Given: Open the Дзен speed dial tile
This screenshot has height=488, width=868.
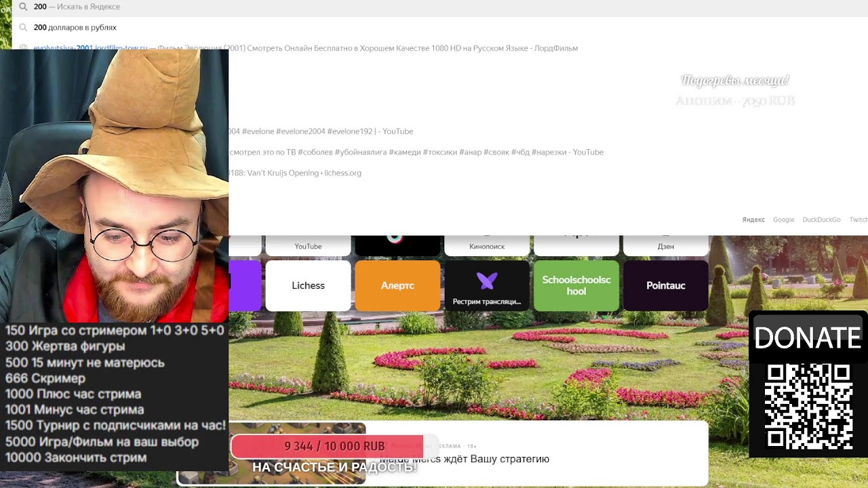Looking at the screenshot, I should tap(666, 245).
